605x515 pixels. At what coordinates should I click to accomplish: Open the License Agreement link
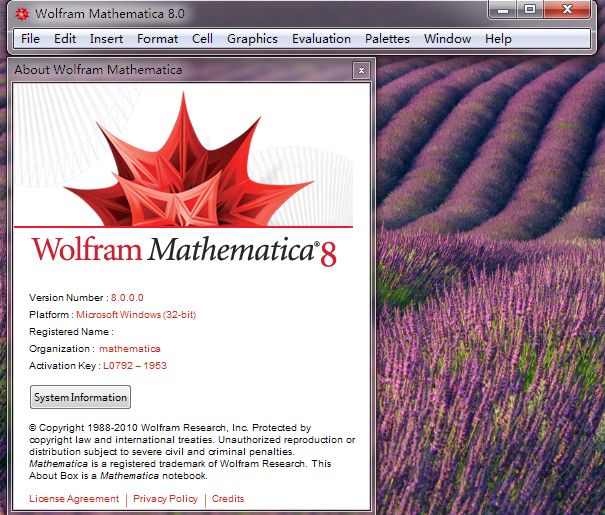tap(74, 499)
